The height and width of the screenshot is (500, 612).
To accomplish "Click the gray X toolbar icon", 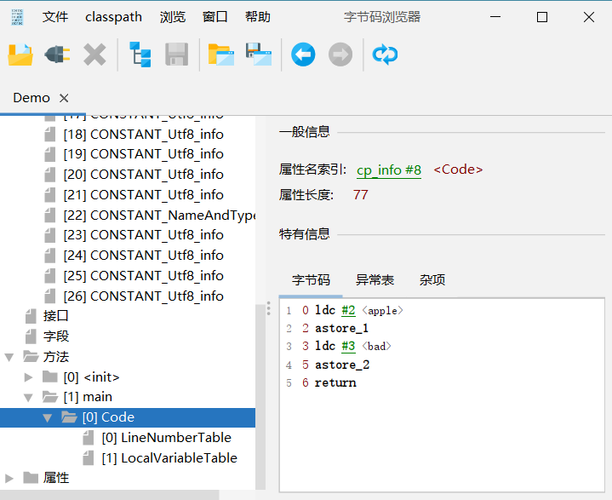I will pyautogui.click(x=94, y=54).
